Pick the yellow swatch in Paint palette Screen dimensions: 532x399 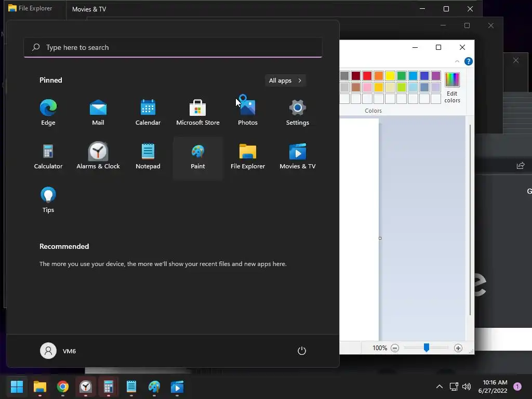coord(390,76)
